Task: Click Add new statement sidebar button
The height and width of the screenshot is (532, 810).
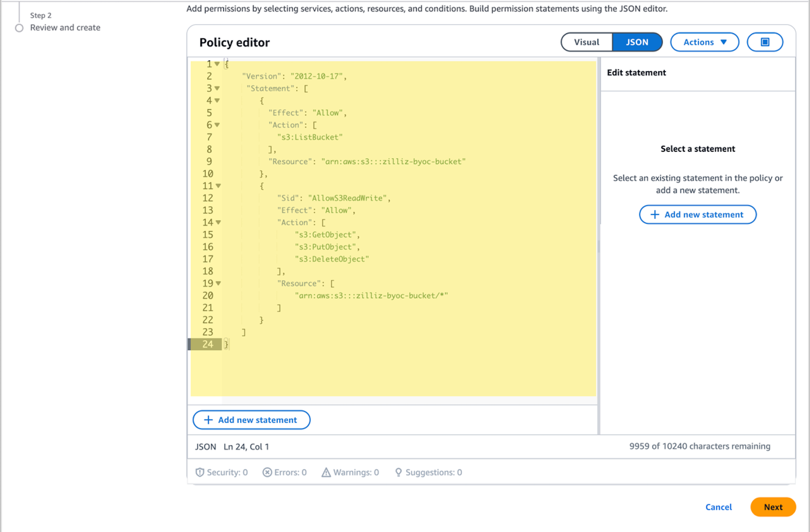Action: click(x=698, y=214)
